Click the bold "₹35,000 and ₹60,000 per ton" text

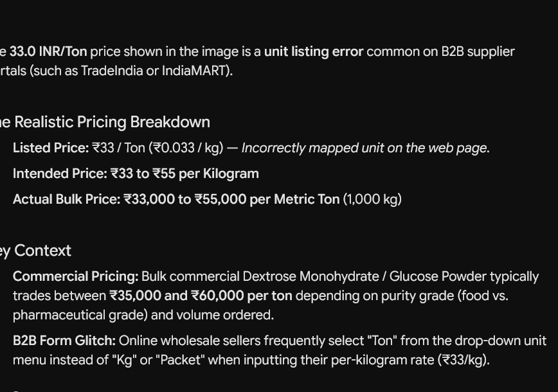coord(201,296)
